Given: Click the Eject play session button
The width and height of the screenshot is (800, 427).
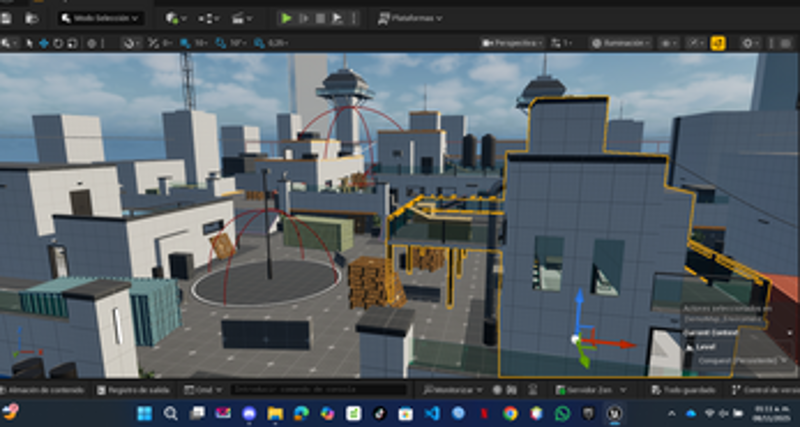Looking at the screenshot, I should click(x=337, y=18).
